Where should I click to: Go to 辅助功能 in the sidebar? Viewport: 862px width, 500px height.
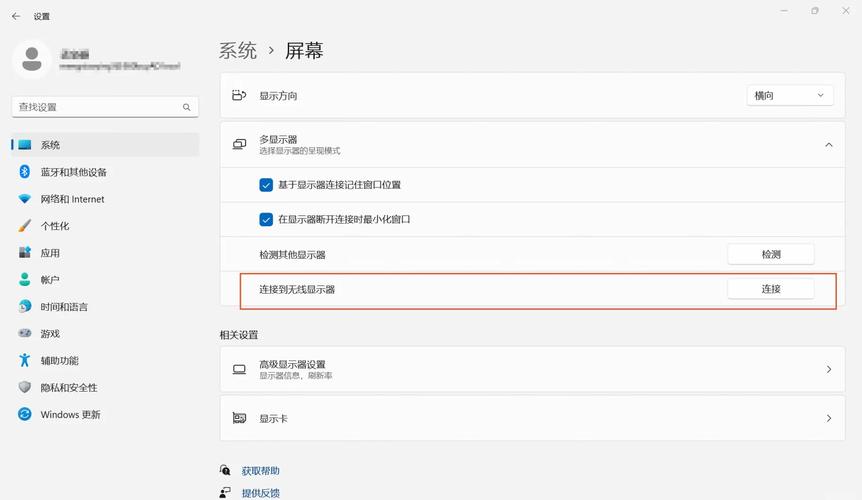(x=59, y=361)
